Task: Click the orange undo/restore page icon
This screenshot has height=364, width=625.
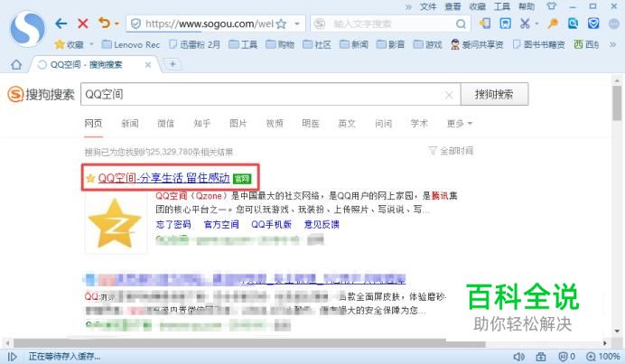Action: [x=105, y=23]
